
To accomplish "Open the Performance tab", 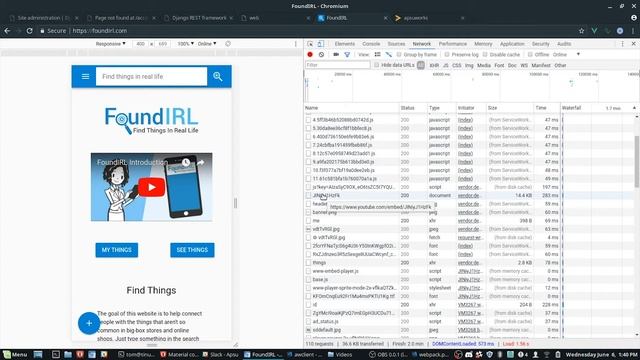I will 453,44.
